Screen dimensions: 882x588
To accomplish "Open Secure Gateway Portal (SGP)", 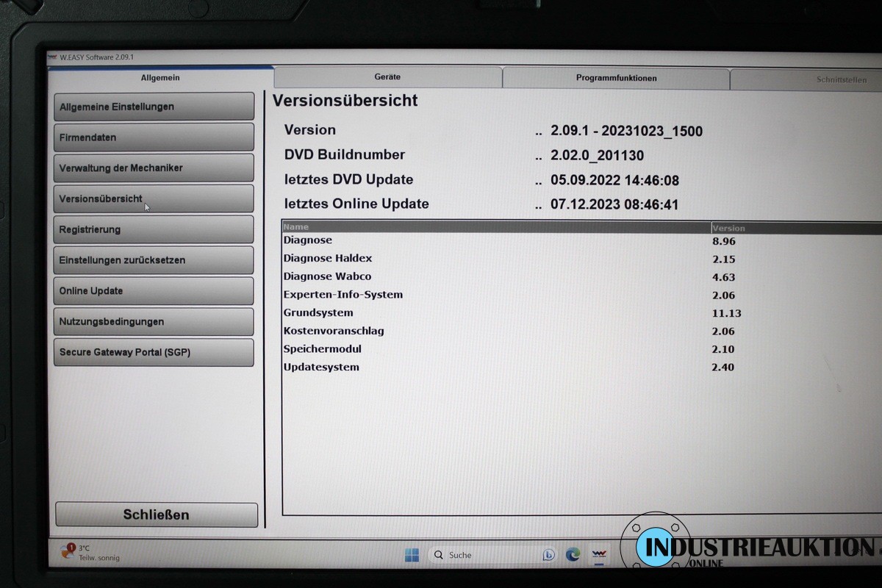I will (x=154, y=353).
